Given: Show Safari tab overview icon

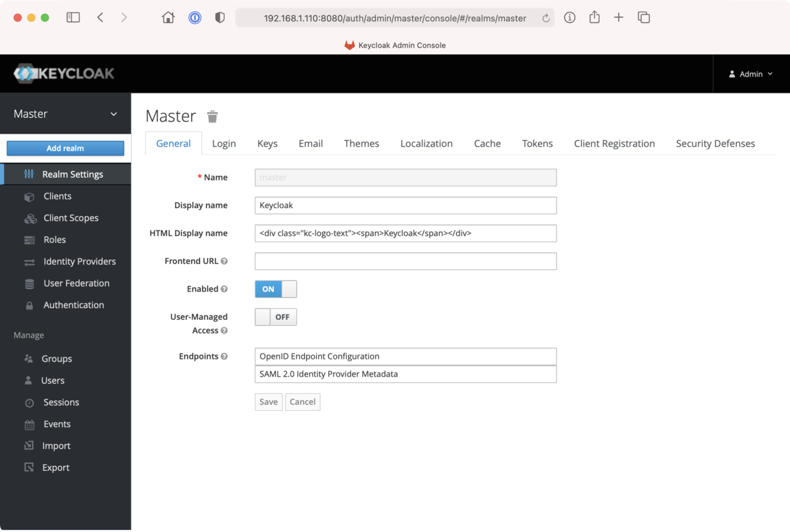Looking at the screenshot, I should pos(644,18).
